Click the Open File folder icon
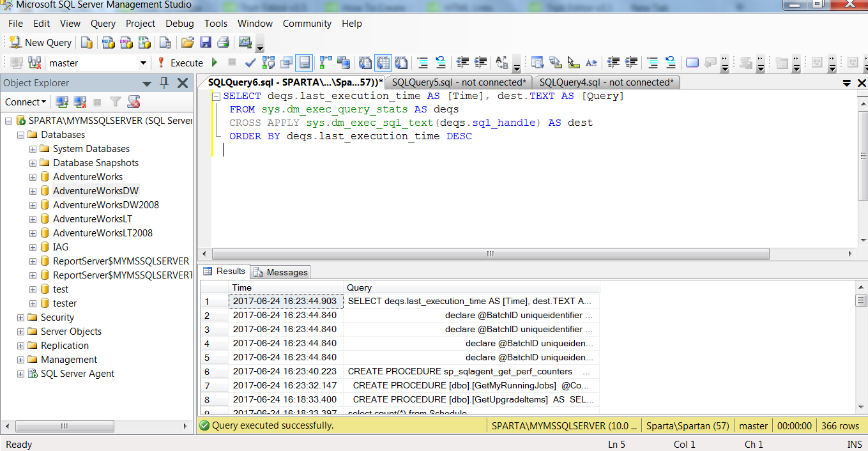 tap(187, 42)
